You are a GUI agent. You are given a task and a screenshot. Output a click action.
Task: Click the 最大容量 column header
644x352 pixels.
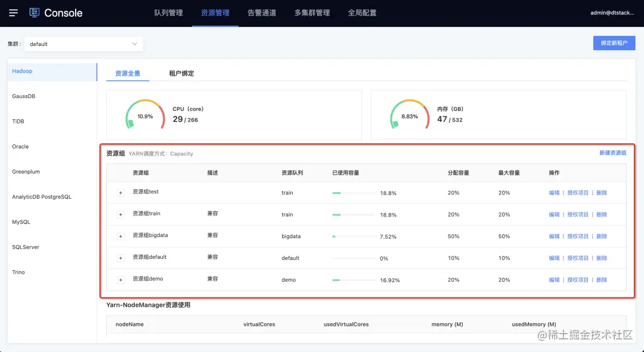pos(509,173)
